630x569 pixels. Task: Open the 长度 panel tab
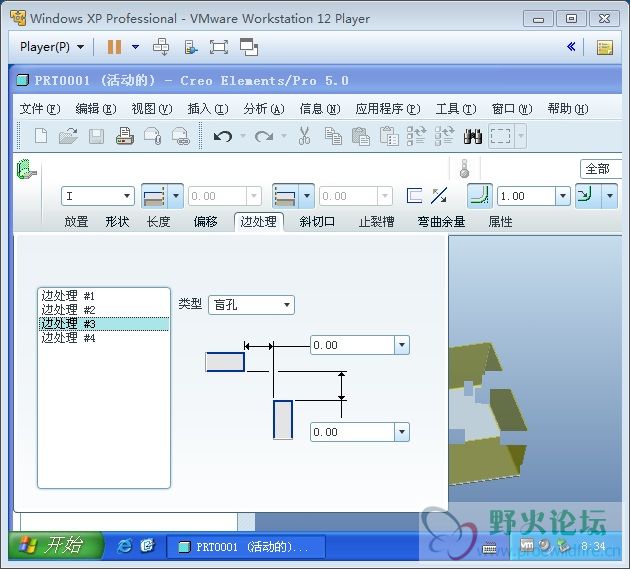click(x=159, y=222)
